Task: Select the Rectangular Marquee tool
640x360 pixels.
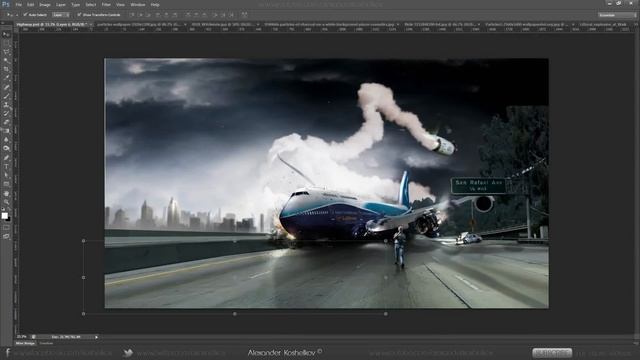Action: (x=6, y=43)
